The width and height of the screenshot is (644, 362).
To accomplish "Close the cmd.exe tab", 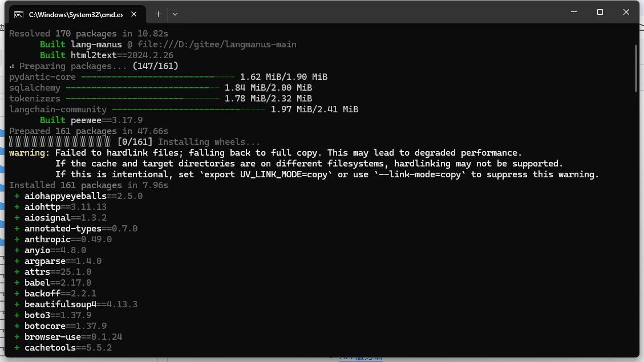I will click(135, 14).
